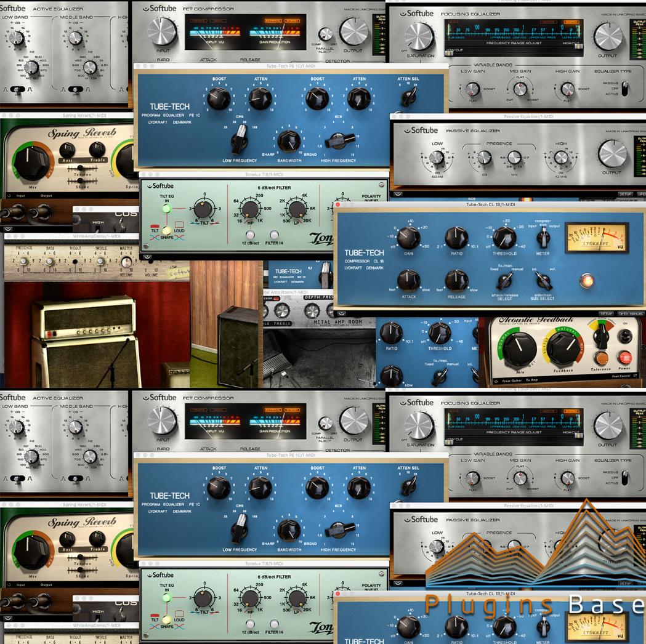This screenshot has width=646, height=644.
Task: Click the Treble knob on upper Spring Reverb
Action: pos(97,150)
